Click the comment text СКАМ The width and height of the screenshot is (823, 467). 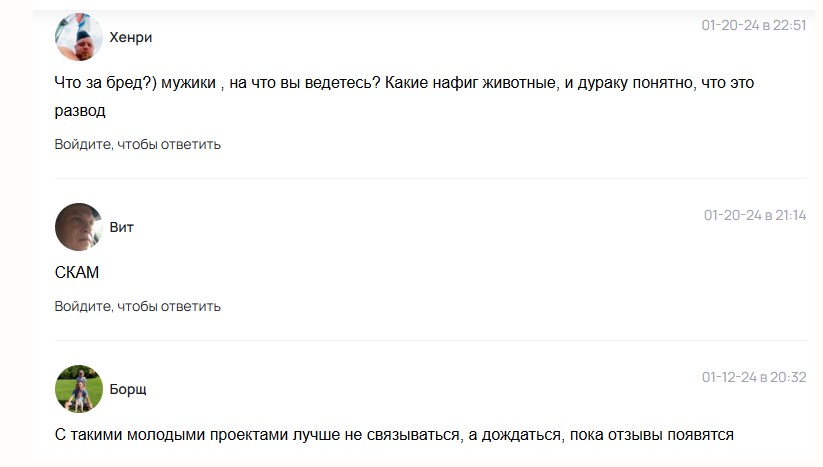[77, 272]
